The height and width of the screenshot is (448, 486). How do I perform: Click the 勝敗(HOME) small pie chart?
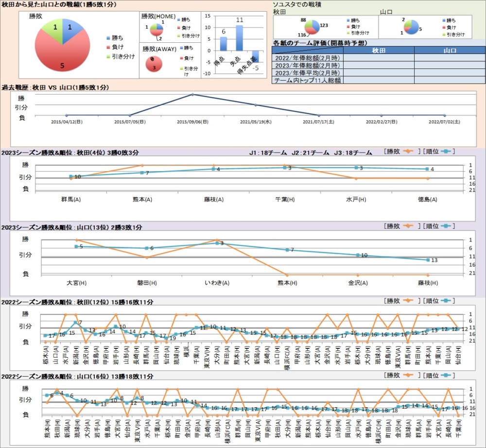(x=156, y=30)
